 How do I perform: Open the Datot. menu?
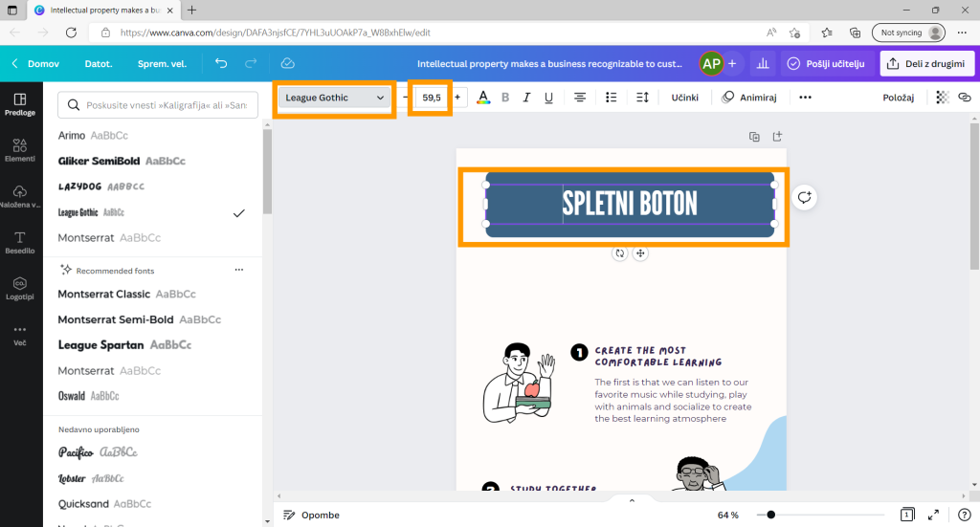[99, 64]
